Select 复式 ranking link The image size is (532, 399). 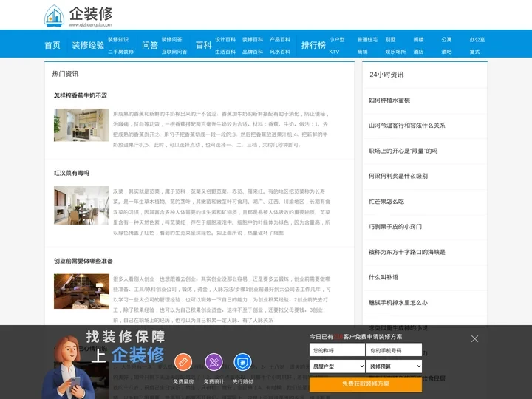tap(474, 52)
